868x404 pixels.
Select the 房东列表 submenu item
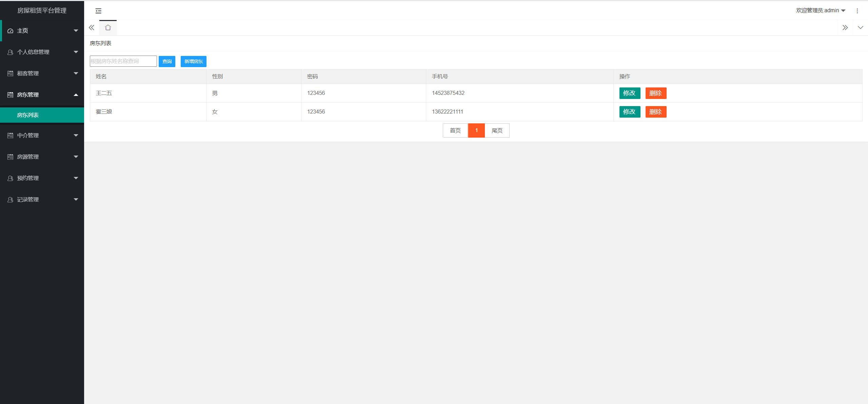(x=28, y=115)
